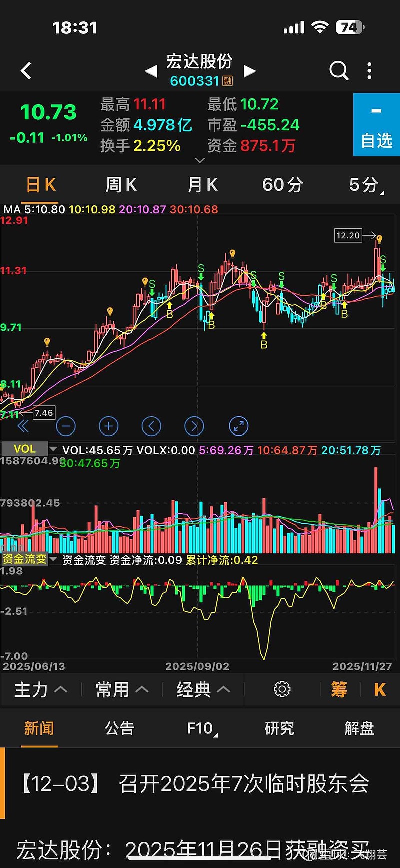Image resolution: width=400 pixels, height=868 pixels.
Task: Open the 12-03 shareholder meeting news
Action: pos(195,784)
